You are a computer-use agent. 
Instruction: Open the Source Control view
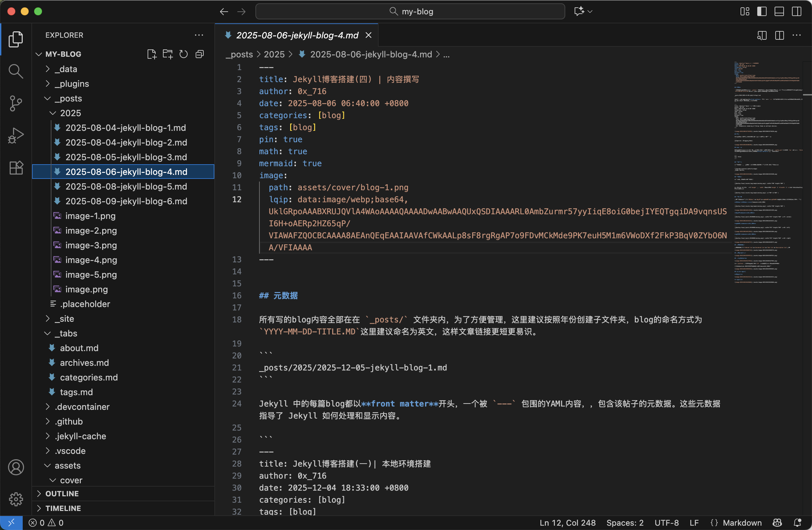click(x=16, y=103)
